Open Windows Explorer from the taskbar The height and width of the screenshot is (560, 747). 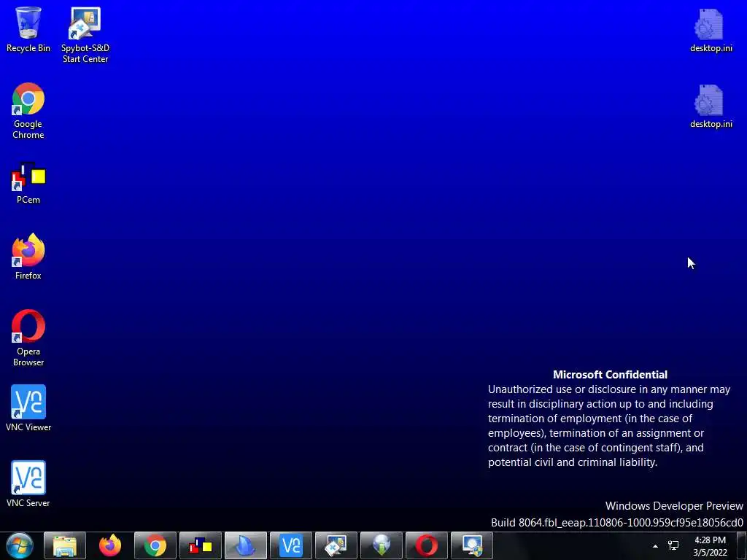click(x=65, y=545)
